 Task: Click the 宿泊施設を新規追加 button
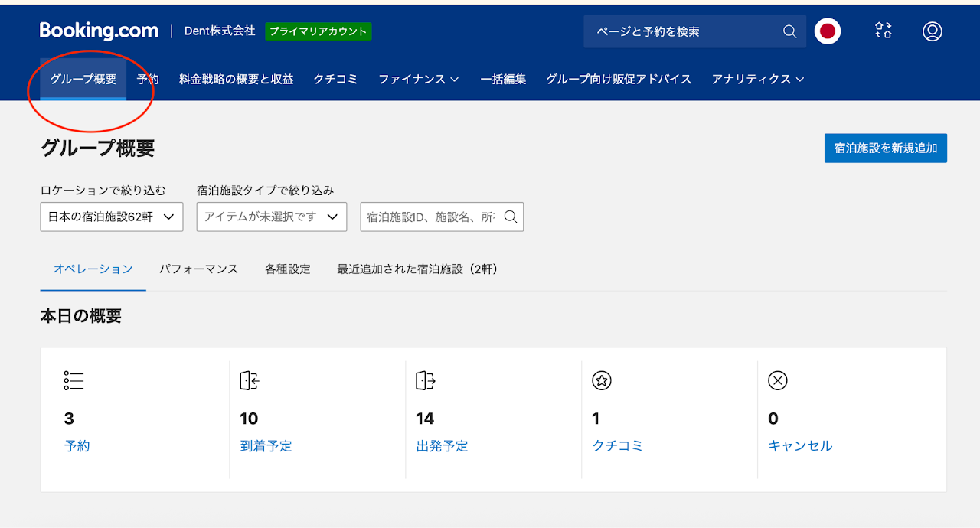click(x=885, y=148)
